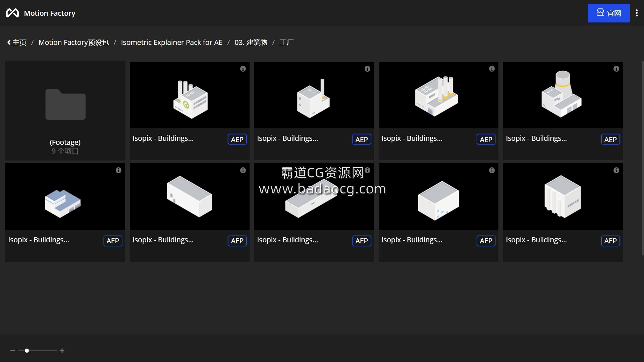Open the (Footage) folder
Viewport: 644px width, 362px height.
65,111
